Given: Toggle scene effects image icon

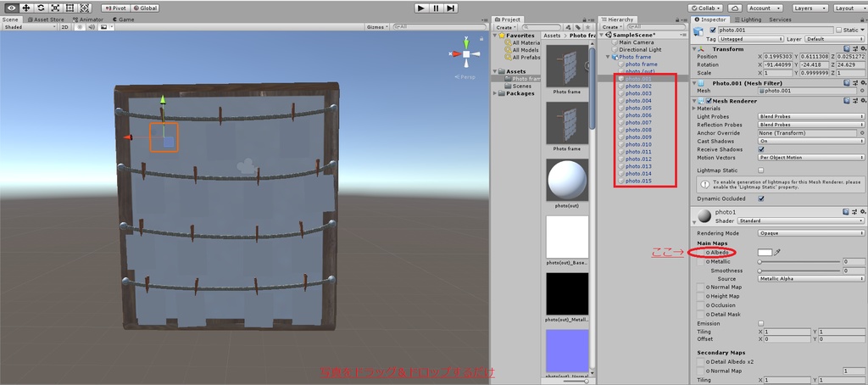Looking at the screenshot, I should [105, 26].
